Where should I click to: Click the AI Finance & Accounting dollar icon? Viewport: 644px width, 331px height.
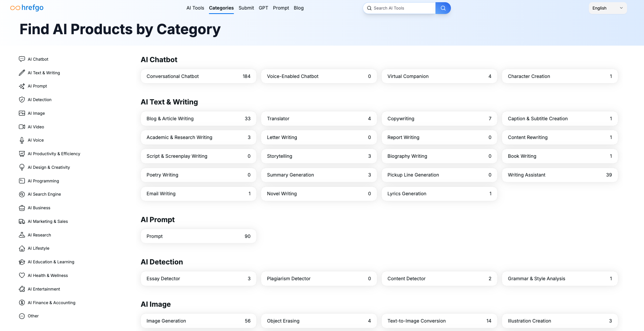22,303
